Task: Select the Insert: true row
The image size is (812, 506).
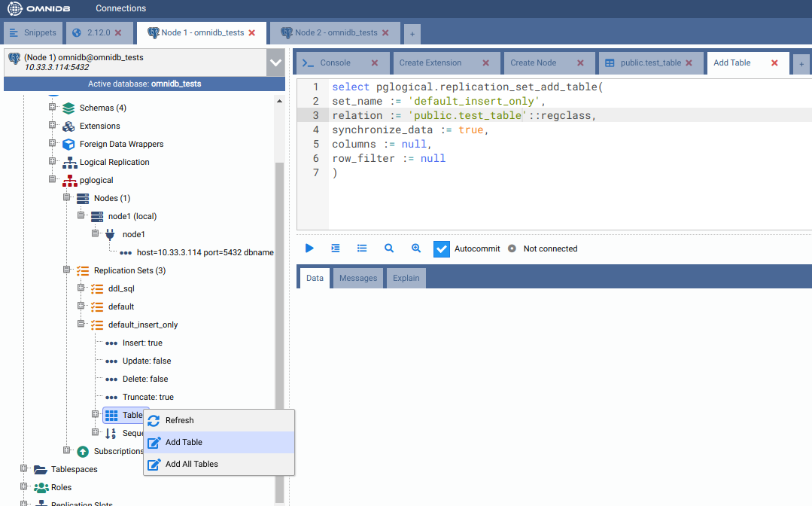Action: pyautogui.click(x=142, y=343)
